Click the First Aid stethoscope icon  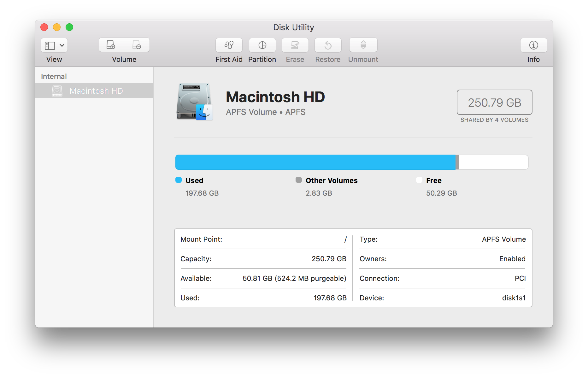pyautogui.click(x=229, y=45)
